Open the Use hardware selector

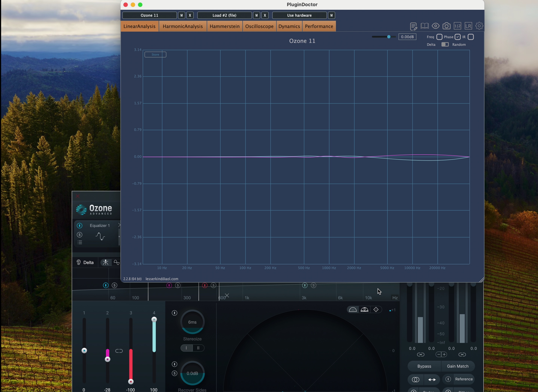299,15
